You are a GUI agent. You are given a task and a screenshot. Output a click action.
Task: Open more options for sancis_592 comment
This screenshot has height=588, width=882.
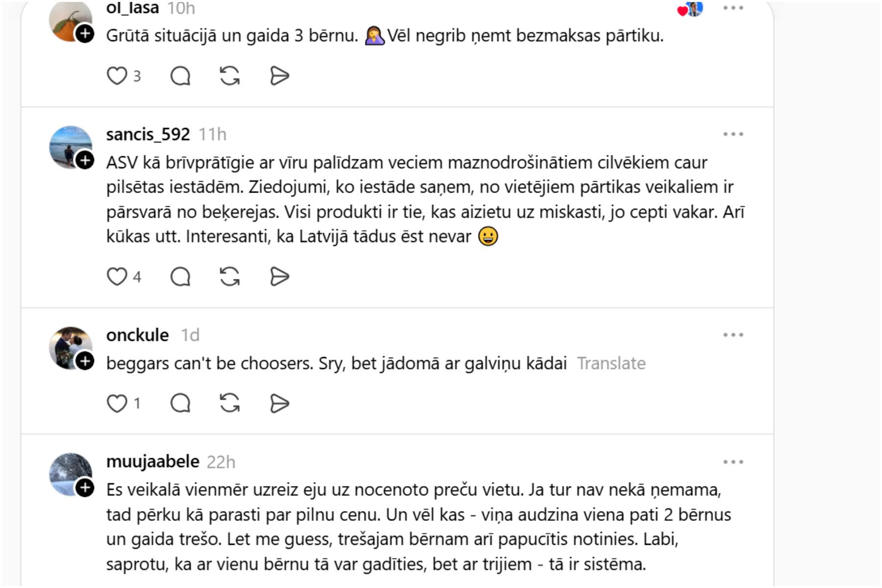(x=733, y=134)
